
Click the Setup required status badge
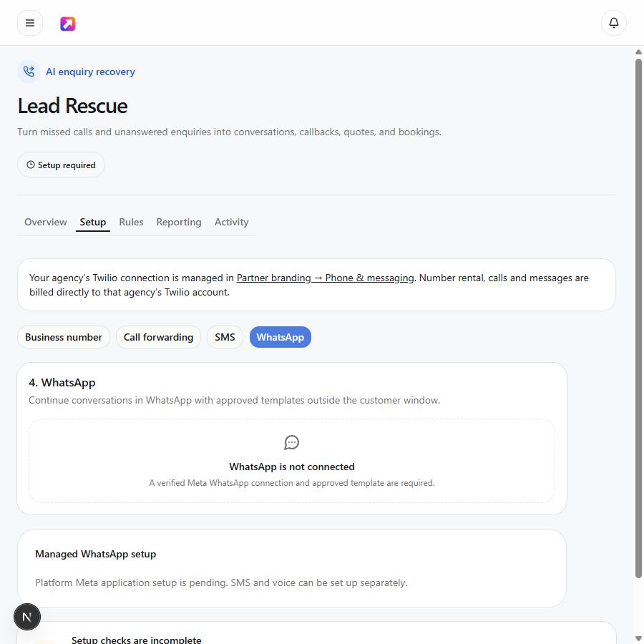click(62, 165)
